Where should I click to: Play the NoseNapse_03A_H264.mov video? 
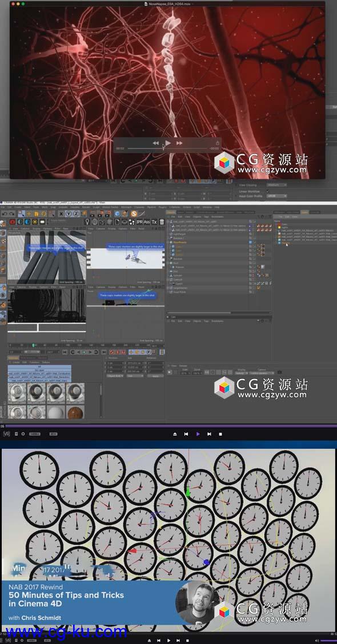(167, 143)
